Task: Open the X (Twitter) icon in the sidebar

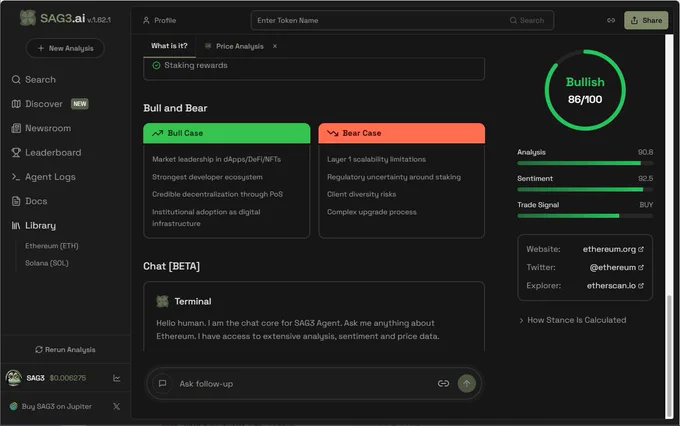Action: click(116, 406)
